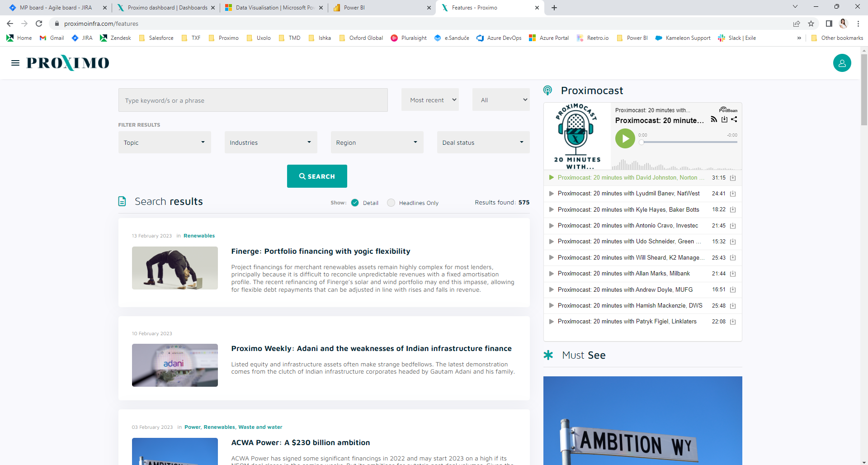Download the Andrew Doyle, MUFG episode
The image size is (868, 465).
click(x=733, y=290)
